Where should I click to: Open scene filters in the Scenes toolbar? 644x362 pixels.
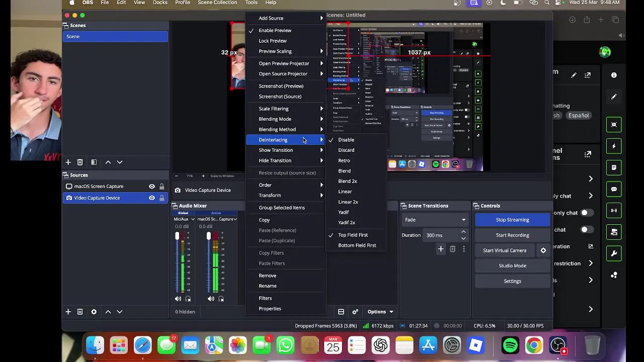[x=94, y=162]
